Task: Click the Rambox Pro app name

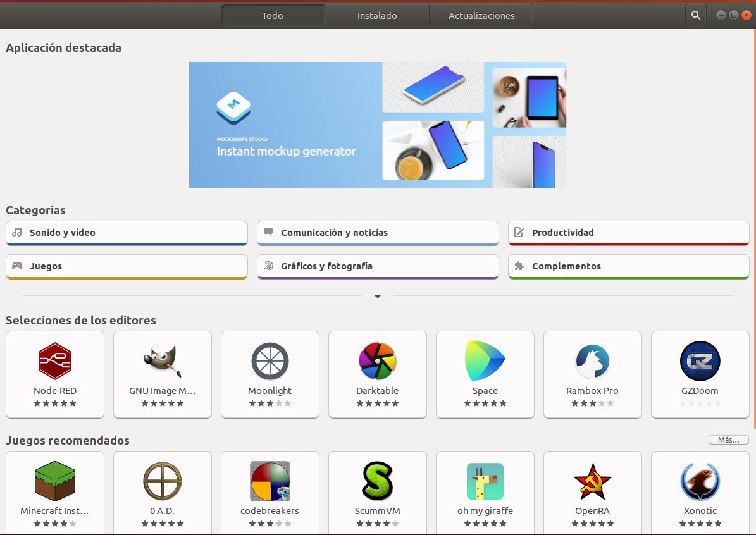Action: [593, 391]
